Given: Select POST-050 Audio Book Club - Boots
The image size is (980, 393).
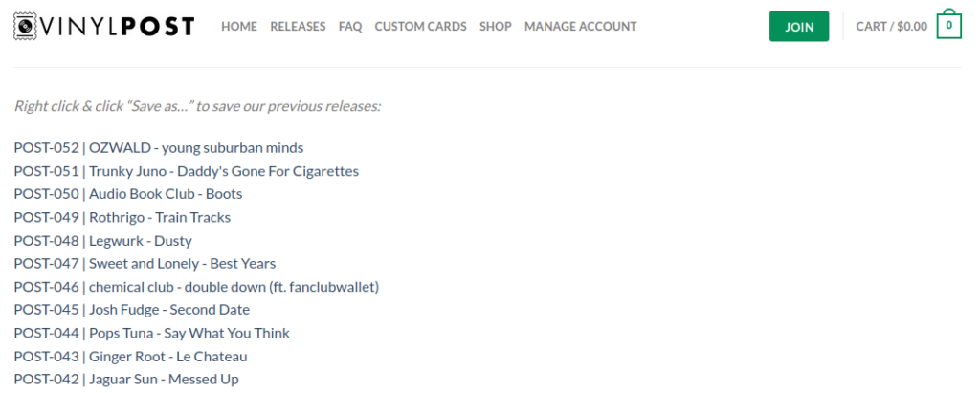Looking at the screenshot, I should click(x=128, y=194).
